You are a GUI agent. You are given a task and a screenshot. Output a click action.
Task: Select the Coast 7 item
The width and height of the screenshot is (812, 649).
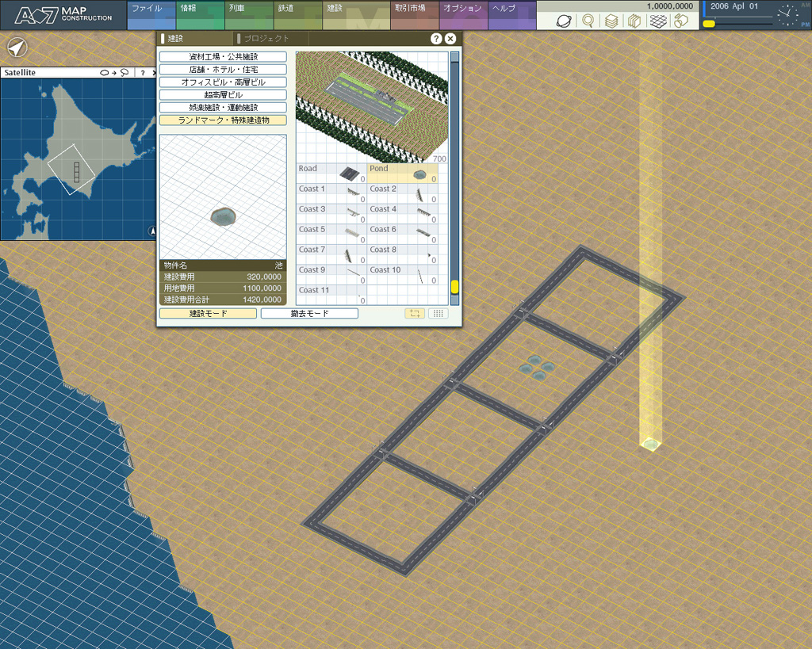(331, 254)
